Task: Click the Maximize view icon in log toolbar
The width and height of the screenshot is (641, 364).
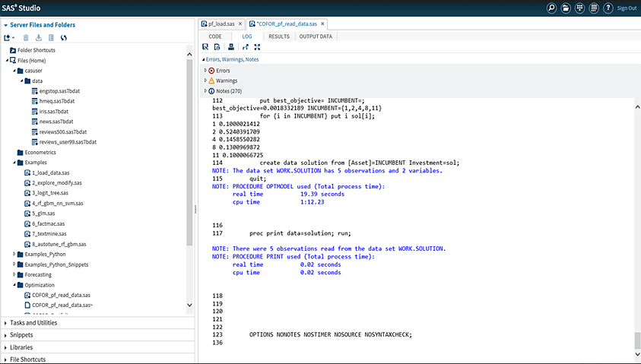Action: [257, 47]
